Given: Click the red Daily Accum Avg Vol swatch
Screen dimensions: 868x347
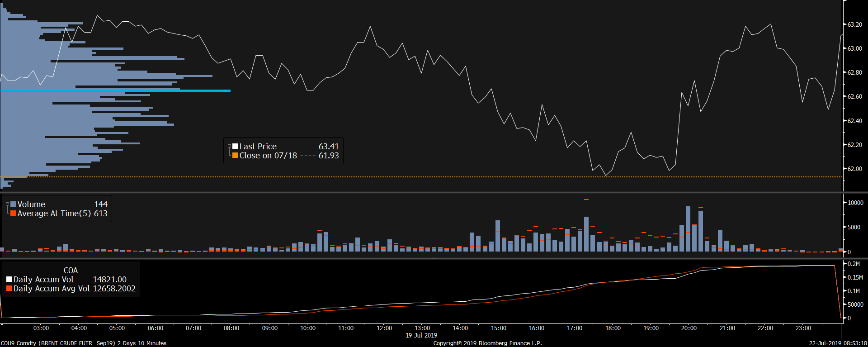Looking at the screenshot, I should 9,288.
